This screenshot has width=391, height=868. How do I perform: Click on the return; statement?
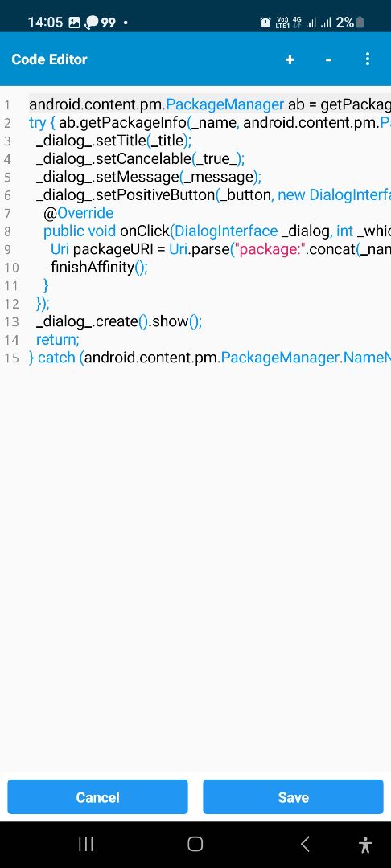click(x=58, y=339)
